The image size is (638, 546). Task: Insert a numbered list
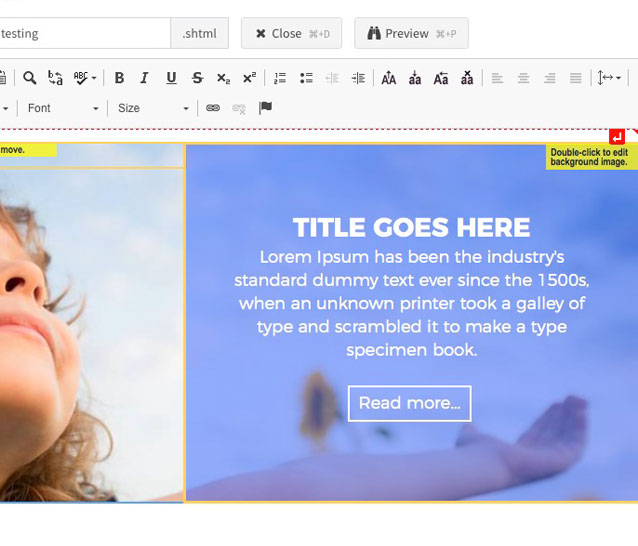click(x=280, y=78)
